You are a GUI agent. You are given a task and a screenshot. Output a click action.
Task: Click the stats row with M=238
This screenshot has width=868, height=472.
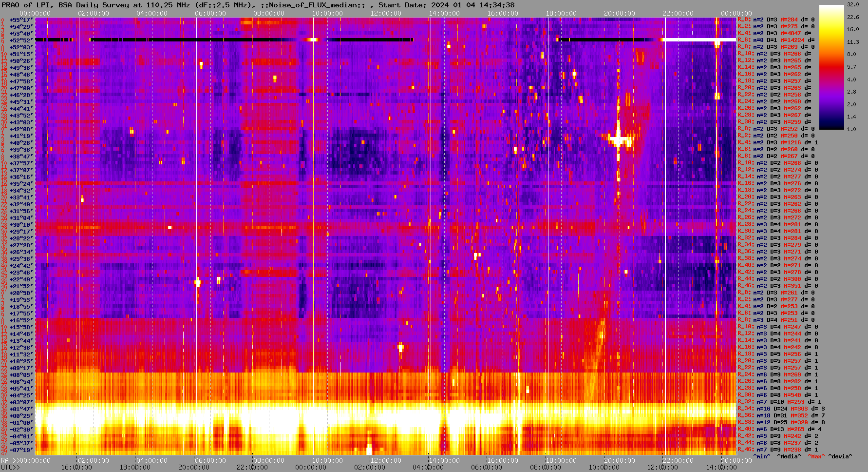point(778,450)
